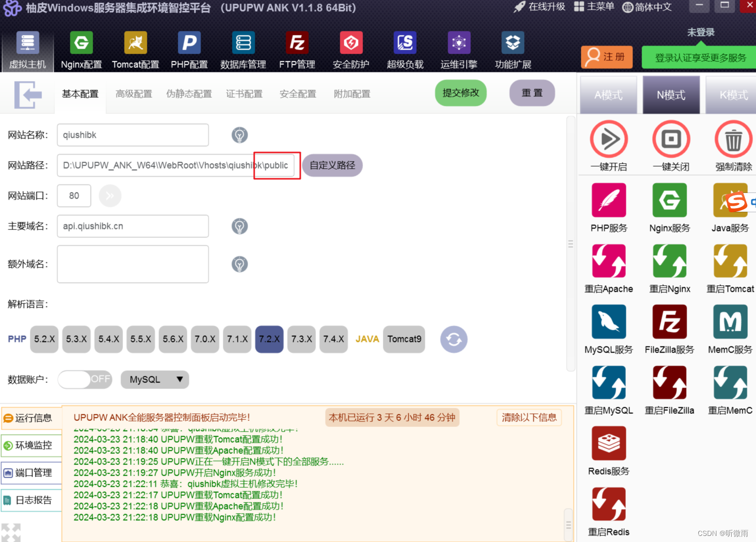Image resolution: width=756 pixels, height=542 pixels.
Task: Open 运维引擎 operations engine
Action: (459, 50)
